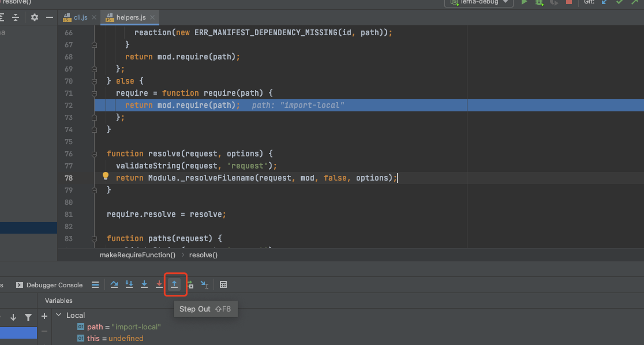Collapse the Local variables node
Screen dimensions: 644x345
(x=59, y=315)
